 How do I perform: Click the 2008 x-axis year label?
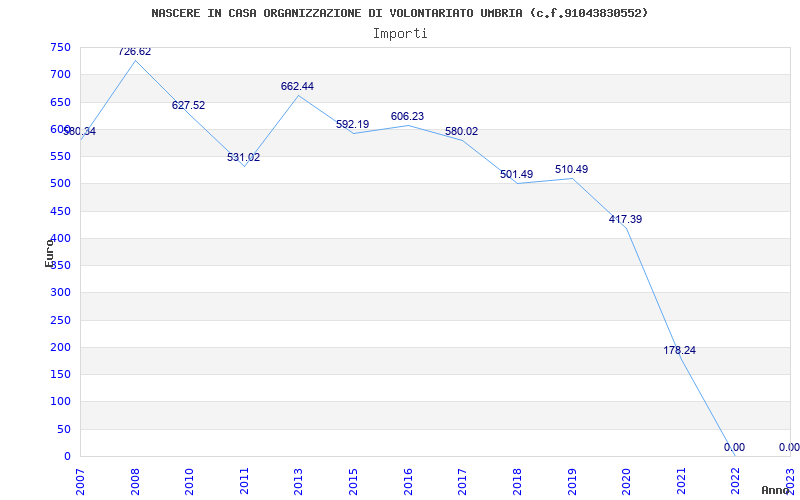click(135, 482)
